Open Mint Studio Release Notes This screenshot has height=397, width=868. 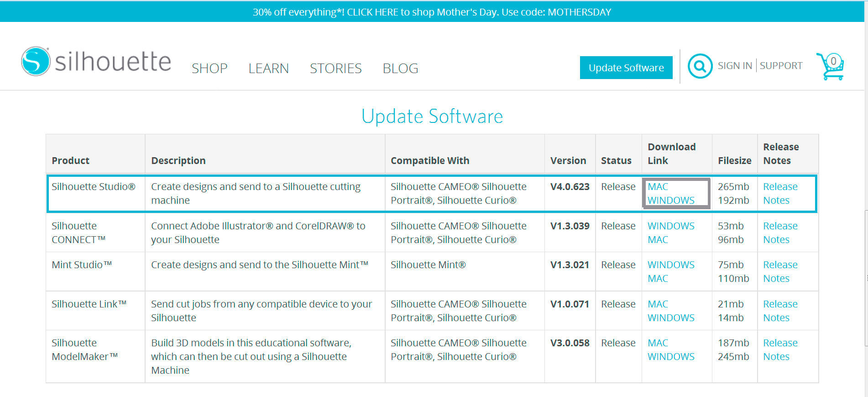point(780,272)
